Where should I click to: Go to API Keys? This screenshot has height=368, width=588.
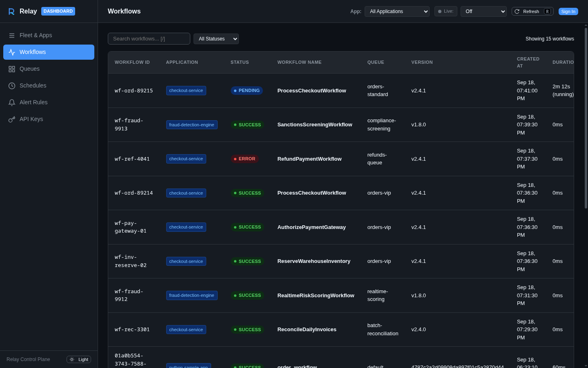(x=49, y=119)
